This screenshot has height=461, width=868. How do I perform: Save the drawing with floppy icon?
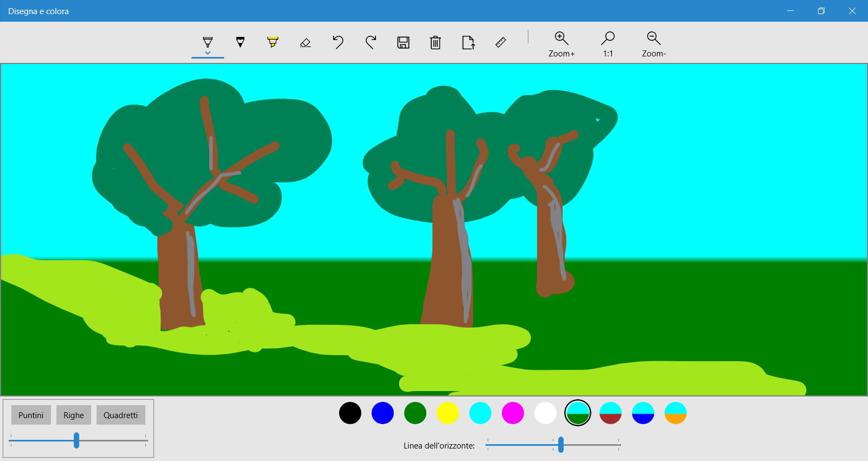403,42
